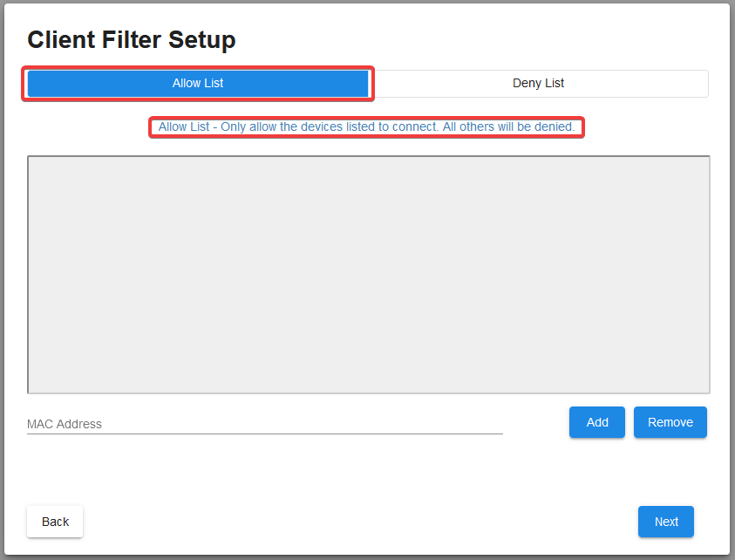Select the gray MAC address list area
Screen dimensions: 735x560
(x=368, y=274)
